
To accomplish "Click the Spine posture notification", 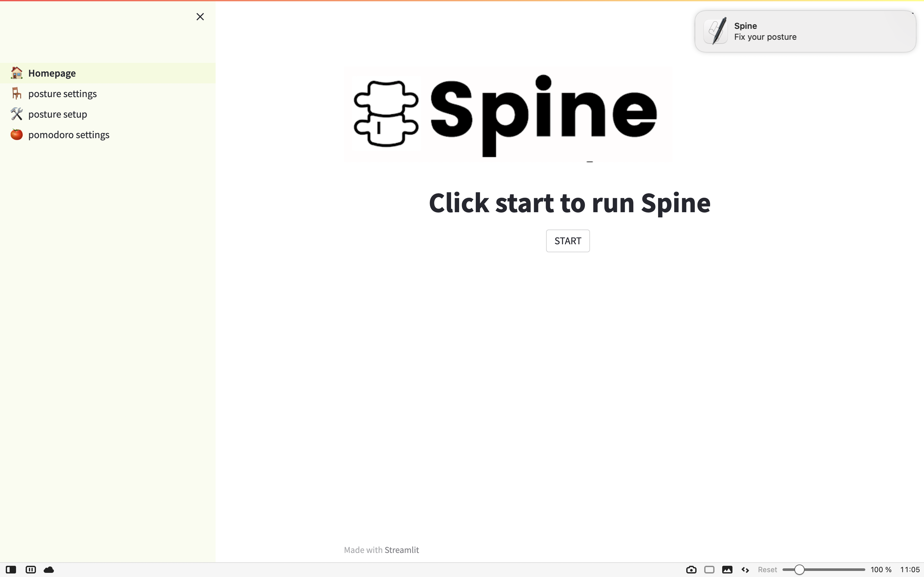I will 805,32.
